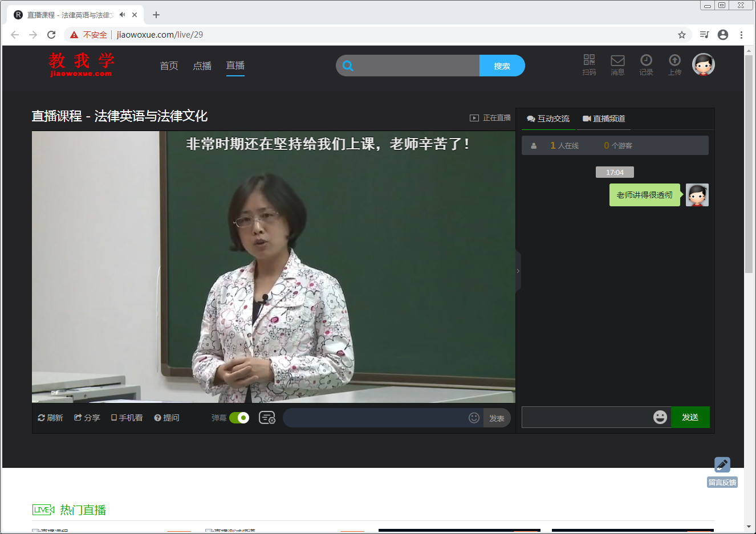Click 刷新 refresh under the video

(x=50, y=418)
